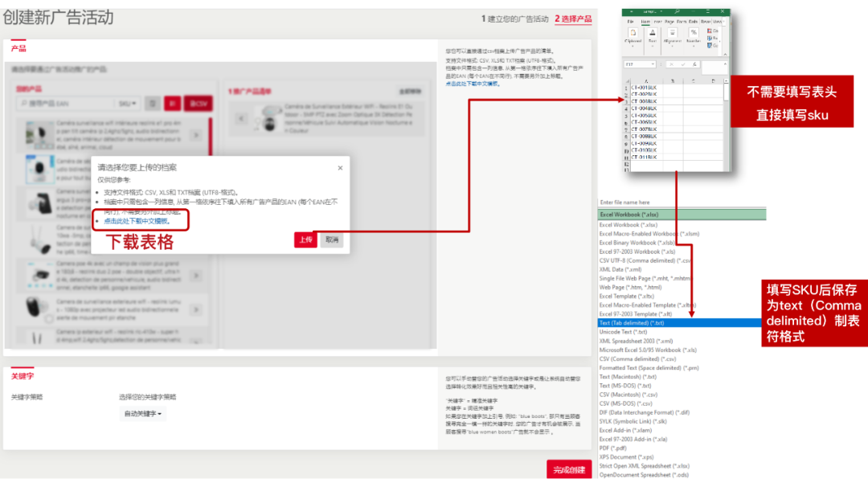Click the checkmark confirm icon in formula bar
This screenshot has width=868, height=479.
683,64
